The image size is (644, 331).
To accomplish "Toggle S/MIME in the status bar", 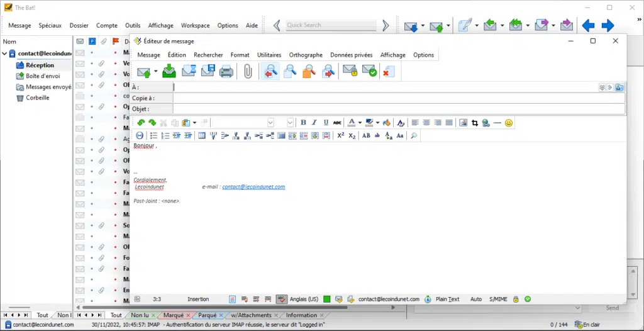I will (x=498, y=299).
